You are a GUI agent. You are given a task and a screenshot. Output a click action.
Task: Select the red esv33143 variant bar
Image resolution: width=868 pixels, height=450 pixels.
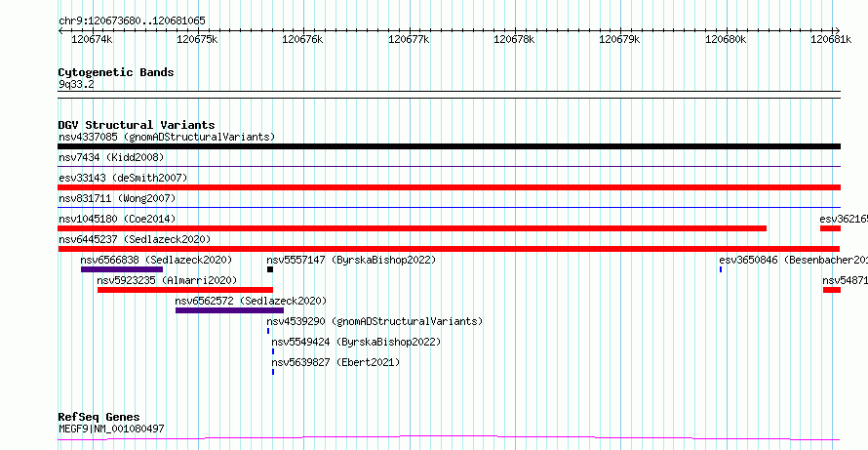449,187
